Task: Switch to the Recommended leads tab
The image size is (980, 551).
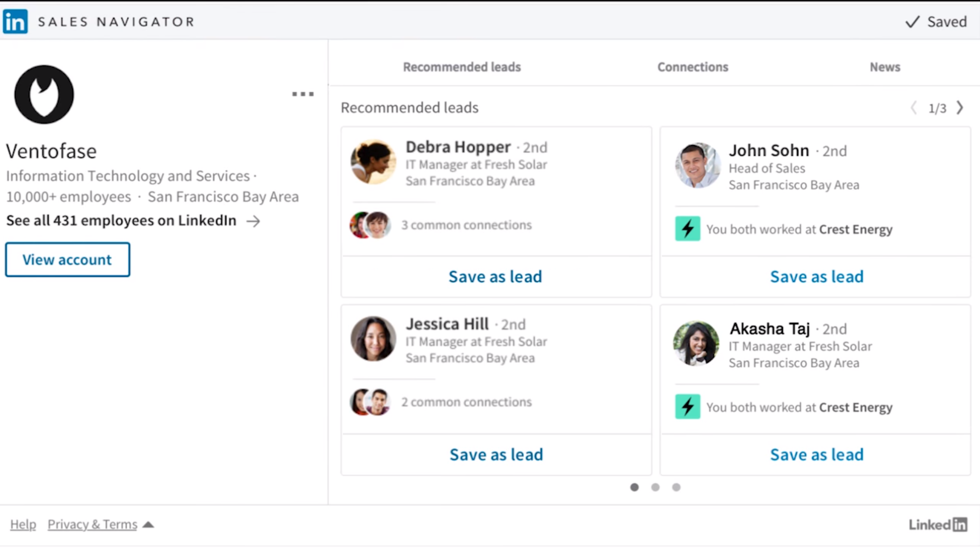Action: [462, 67]
